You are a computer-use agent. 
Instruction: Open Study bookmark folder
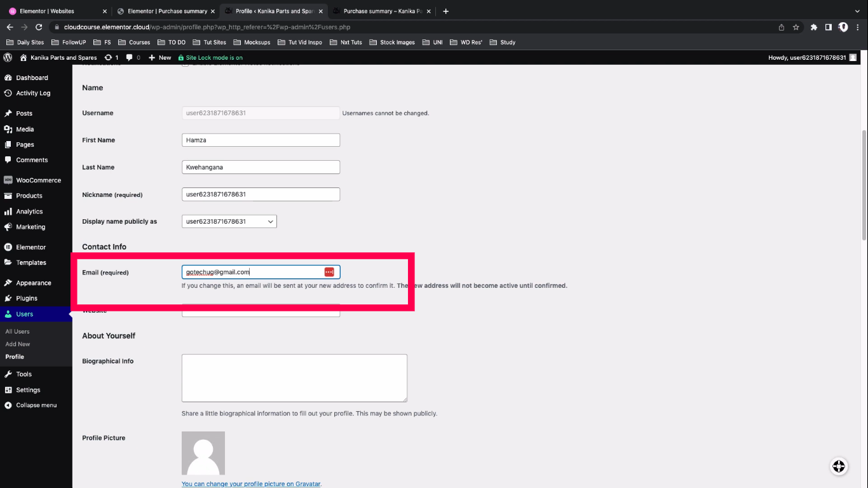pyautogui.click(x=502, y=42)
